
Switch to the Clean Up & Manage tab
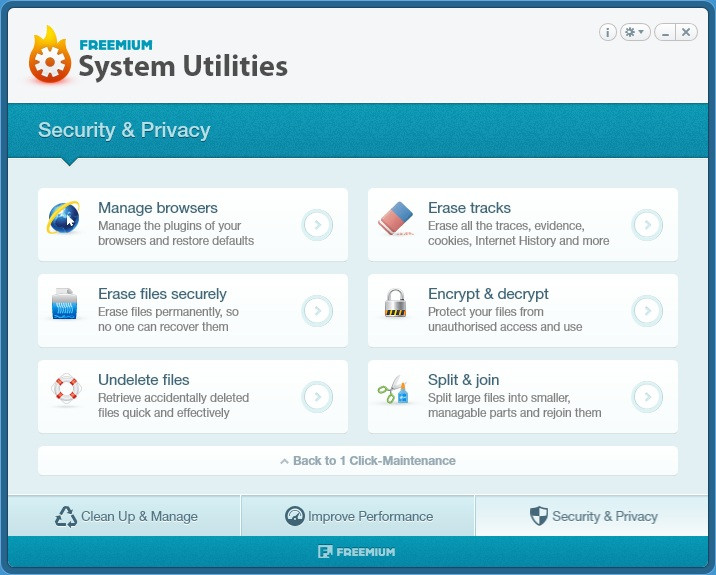(x=124, y=516)
